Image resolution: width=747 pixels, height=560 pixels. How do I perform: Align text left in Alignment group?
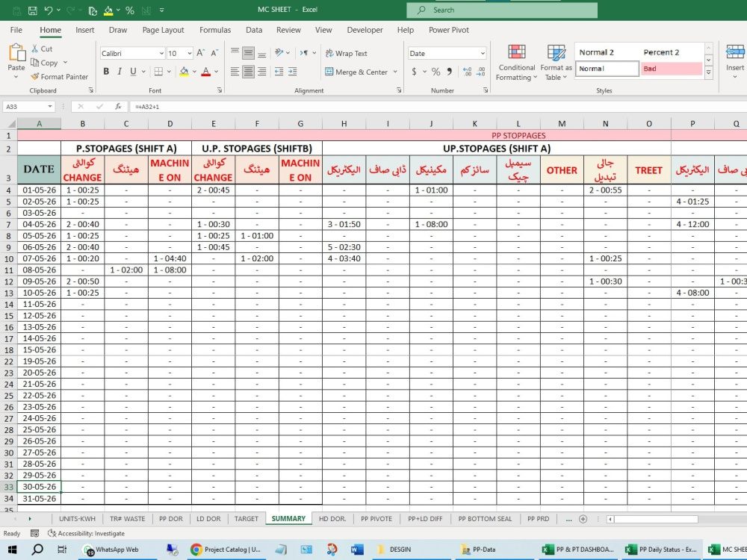(x=235, y=72)
